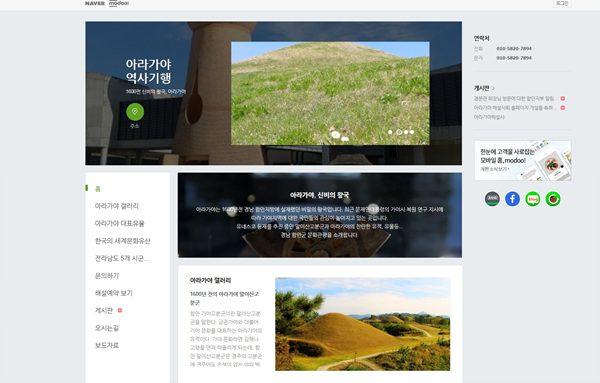The width and height of the screenshot is (600, 383).
Task: Open the burial mounds gallery thumbnail
Action: coord(363,324)
